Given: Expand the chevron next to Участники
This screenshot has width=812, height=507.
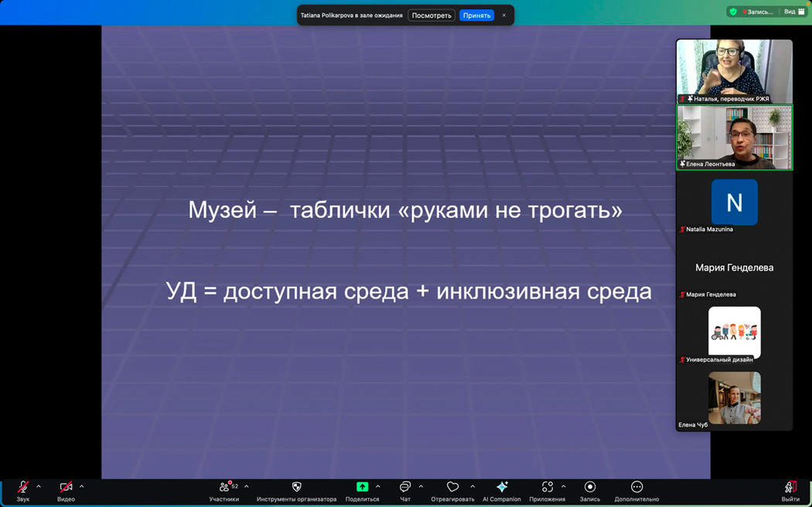Looking at the screenshot, I should click(x=247, y=487).
